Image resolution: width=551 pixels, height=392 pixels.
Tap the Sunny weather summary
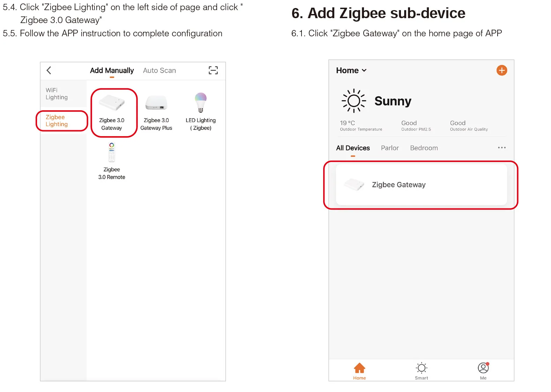[377, 101]
